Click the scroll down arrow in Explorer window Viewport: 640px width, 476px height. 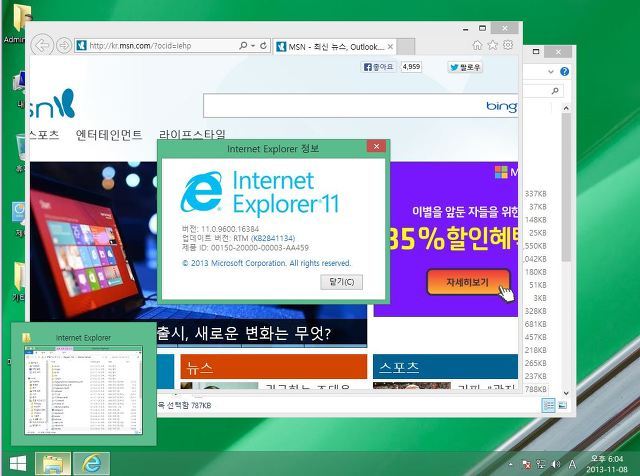click(x=566, y=393)
